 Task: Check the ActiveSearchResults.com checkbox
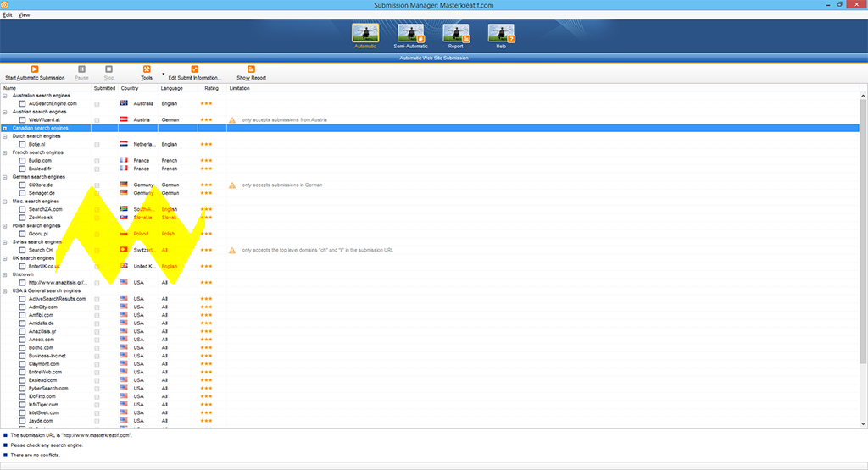coord(22,299)
